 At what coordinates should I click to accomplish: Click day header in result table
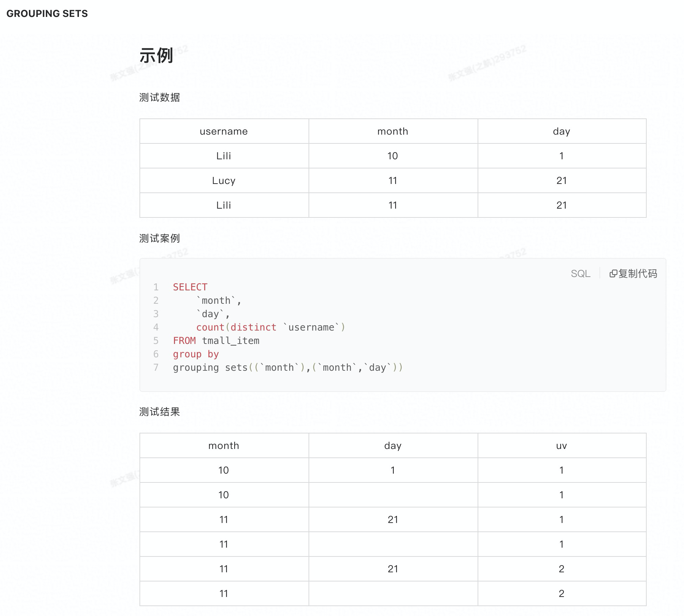(x=393, y=446)
